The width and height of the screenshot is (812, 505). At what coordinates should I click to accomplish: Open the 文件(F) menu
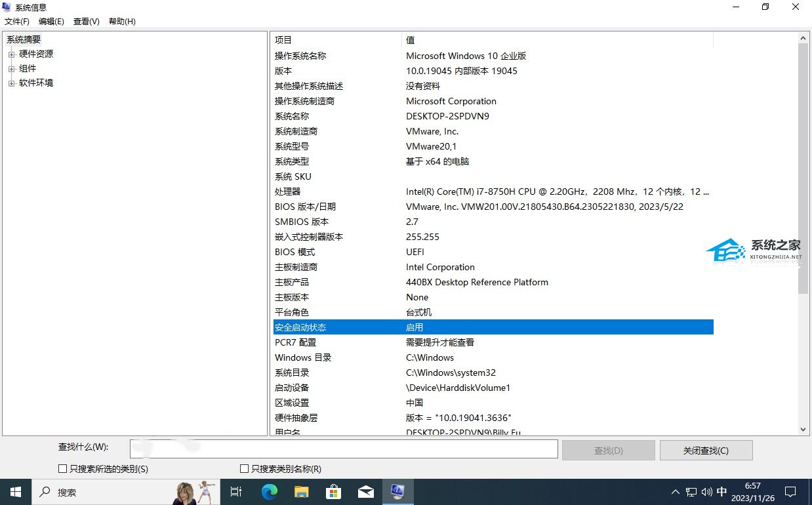(x=17, y=22)
